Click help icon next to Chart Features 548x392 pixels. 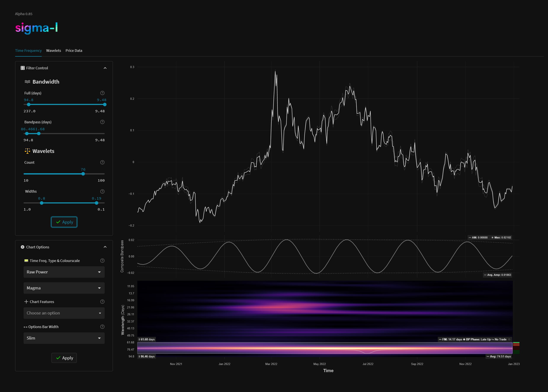pyautogui.click(x=102, y=302)
